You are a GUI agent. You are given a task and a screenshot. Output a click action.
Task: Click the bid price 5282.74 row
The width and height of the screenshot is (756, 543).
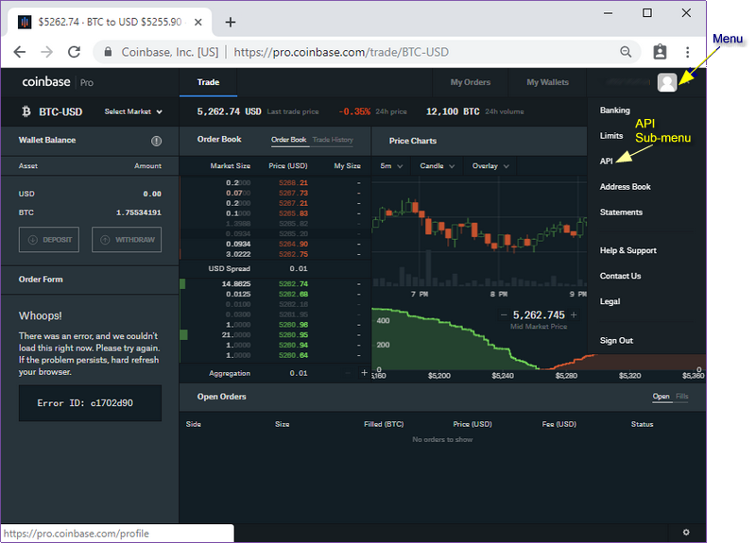click(275, 284)
